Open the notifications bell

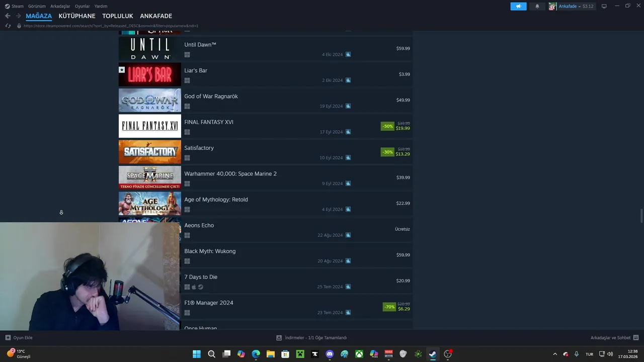click(537, 6)
